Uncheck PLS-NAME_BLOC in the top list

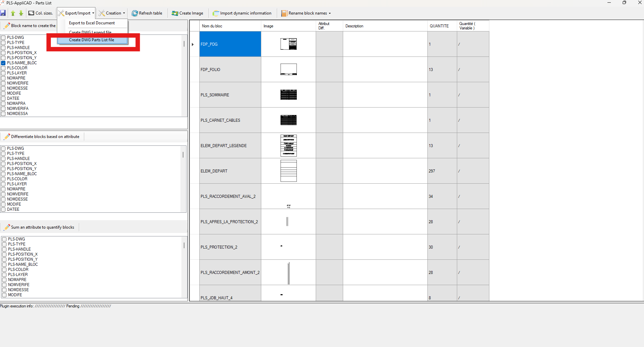[3, 63]
